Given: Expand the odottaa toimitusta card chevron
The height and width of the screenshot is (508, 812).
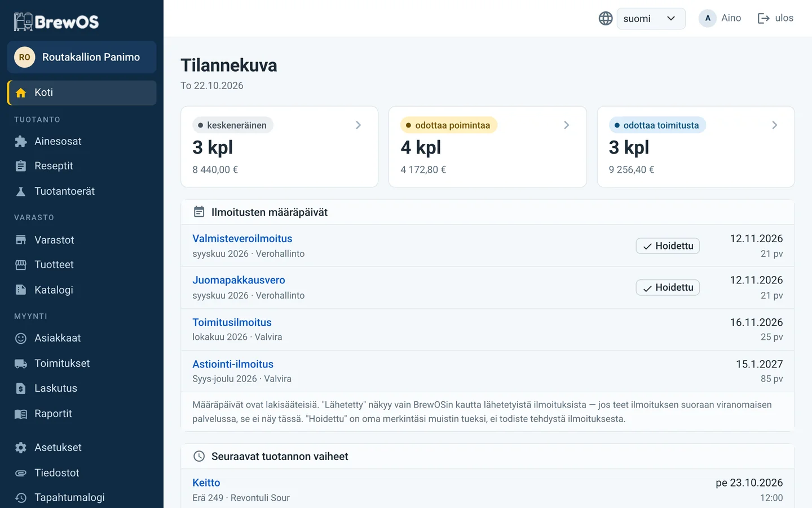Looking at the screenshot, I should click(775, 125).
